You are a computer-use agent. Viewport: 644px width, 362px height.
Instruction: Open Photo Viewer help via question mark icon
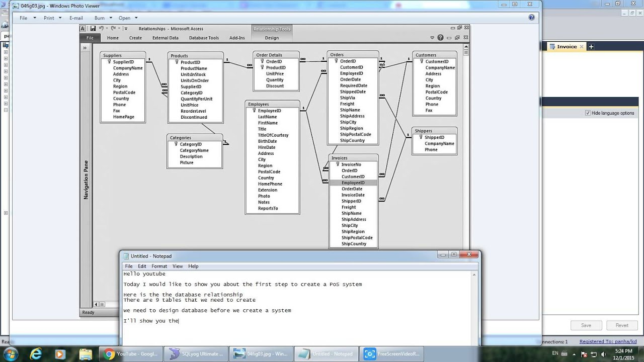532,17
